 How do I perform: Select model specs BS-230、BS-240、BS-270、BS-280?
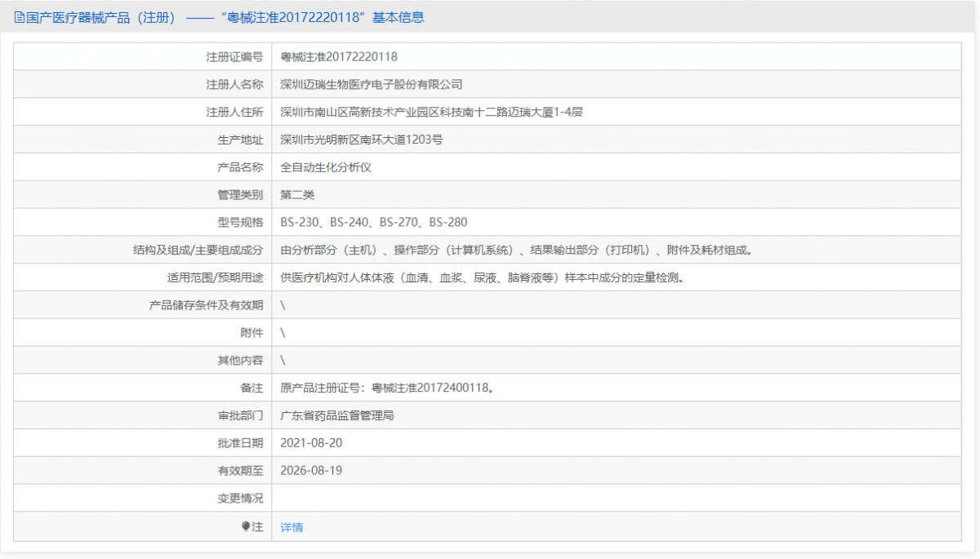[x=374, y=222]
